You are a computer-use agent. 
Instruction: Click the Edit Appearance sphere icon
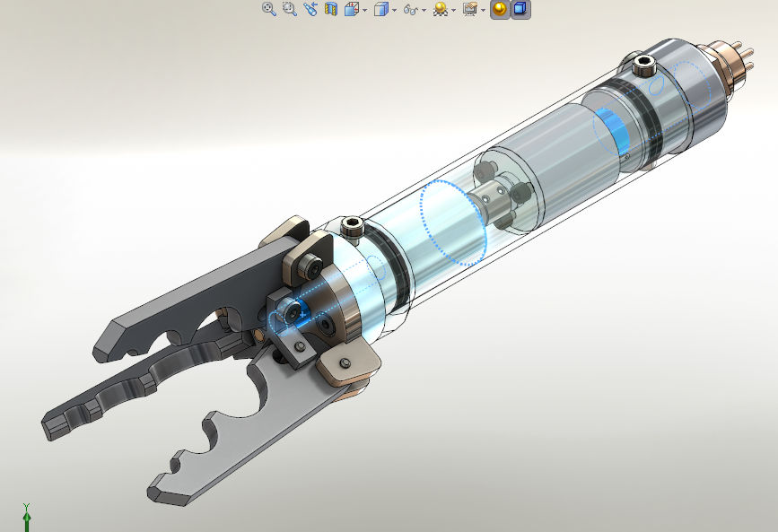point(440,9)
